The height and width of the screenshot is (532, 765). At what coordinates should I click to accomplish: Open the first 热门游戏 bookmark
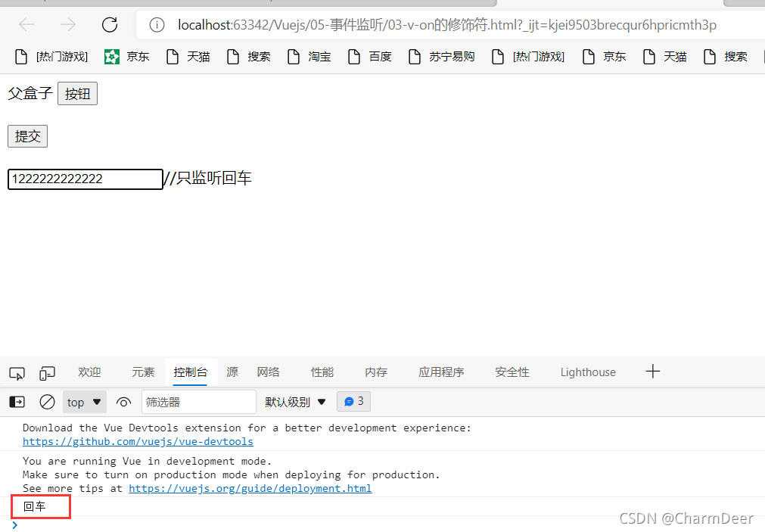tap(51, 57)
